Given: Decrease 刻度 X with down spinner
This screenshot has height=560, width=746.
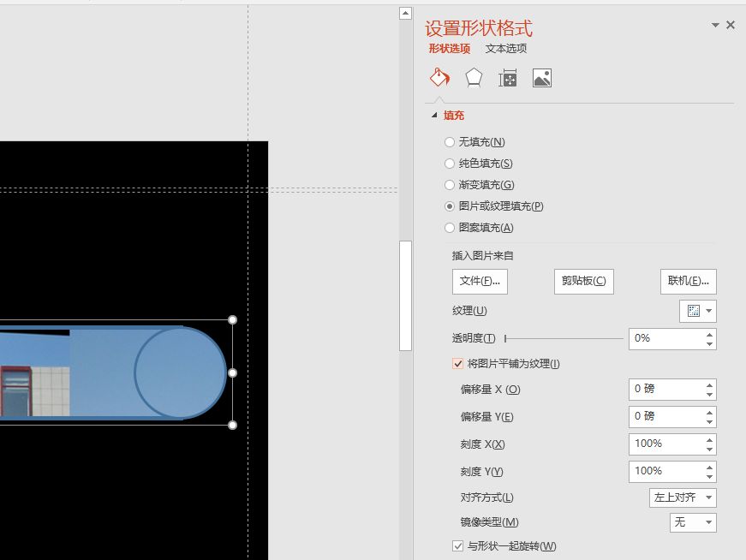Looking at the screenshot, I should [x=710, y=449].
